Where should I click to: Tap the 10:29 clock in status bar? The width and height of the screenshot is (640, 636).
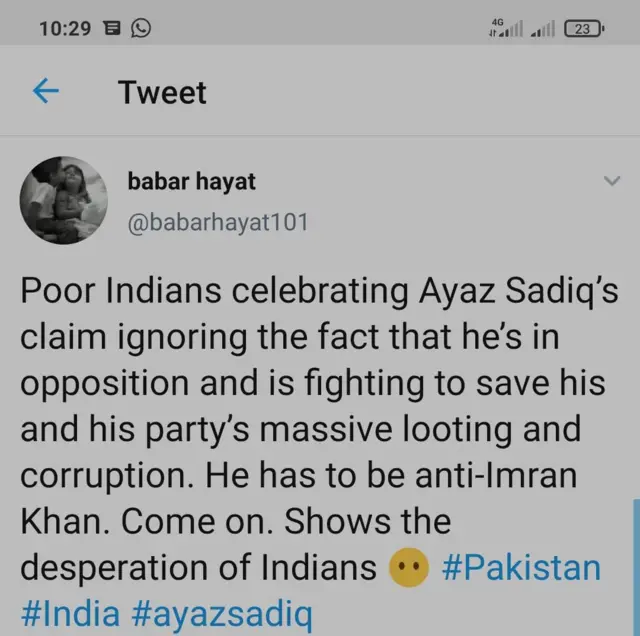65,28
